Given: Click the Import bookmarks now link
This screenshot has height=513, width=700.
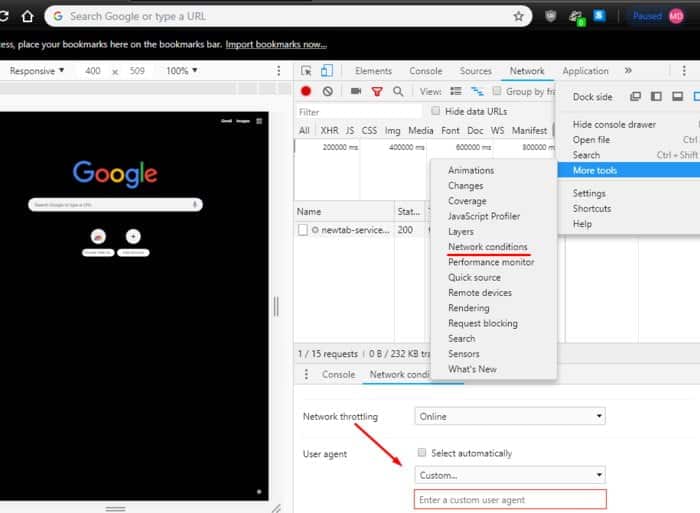Looking at the screenshot, I should (276, 44).
